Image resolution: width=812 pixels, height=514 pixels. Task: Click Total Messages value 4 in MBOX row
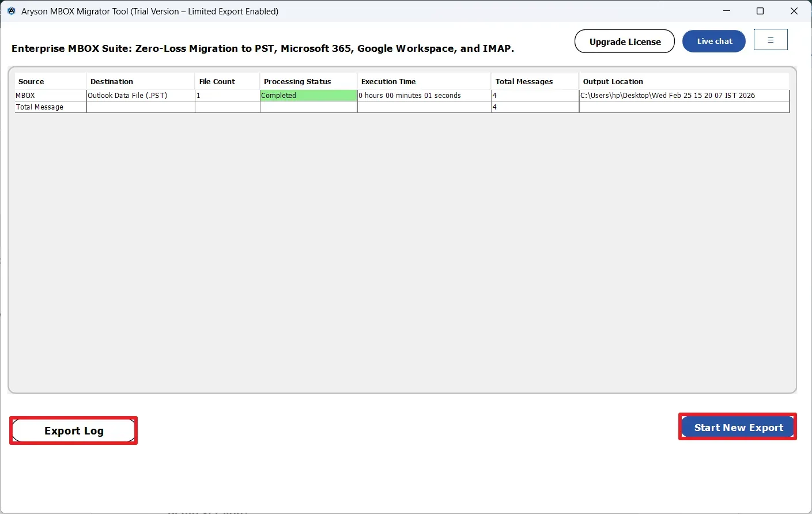pyautogui.click(x=535, y=96)
